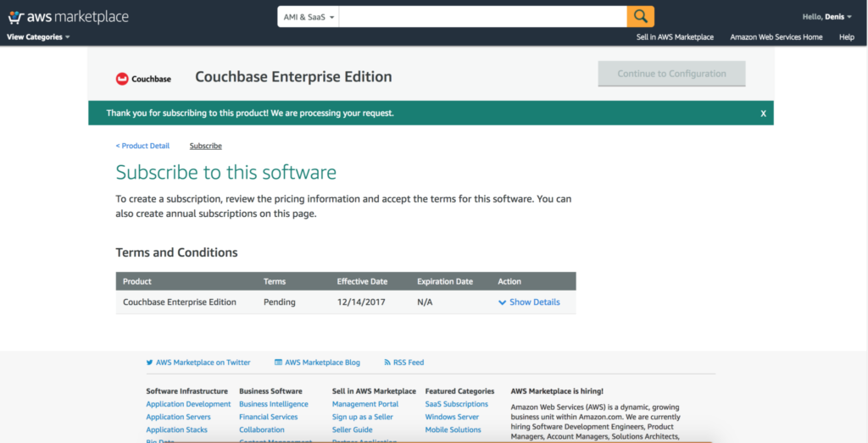
Task: Click the Pending terms cell
Action: pos(280,302)
